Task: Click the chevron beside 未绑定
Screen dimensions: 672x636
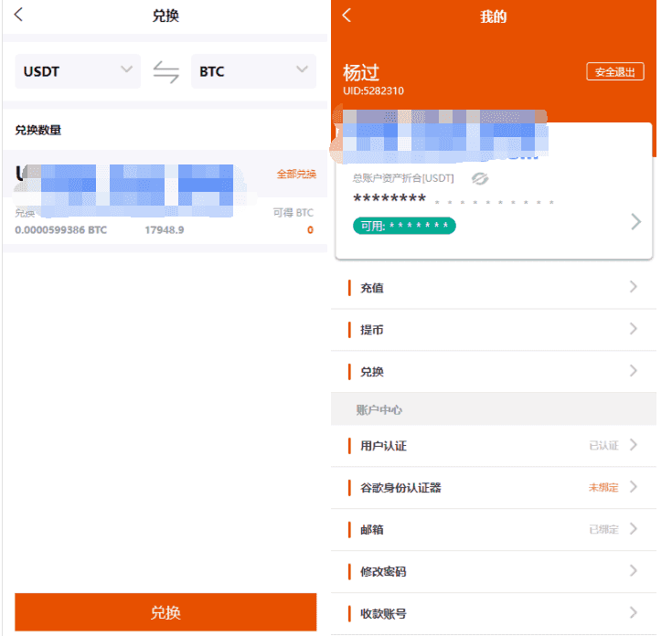Action: [x=634, y=486]
